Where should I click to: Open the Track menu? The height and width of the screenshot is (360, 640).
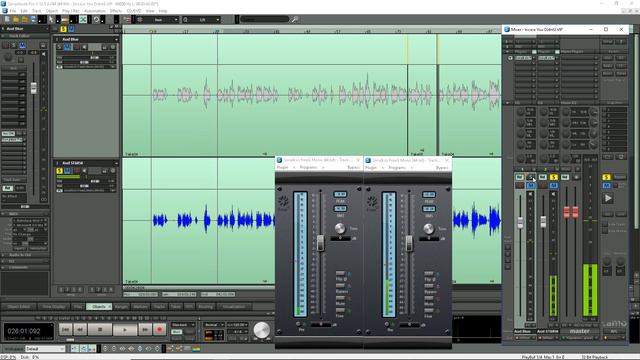[x=36, y=11]
